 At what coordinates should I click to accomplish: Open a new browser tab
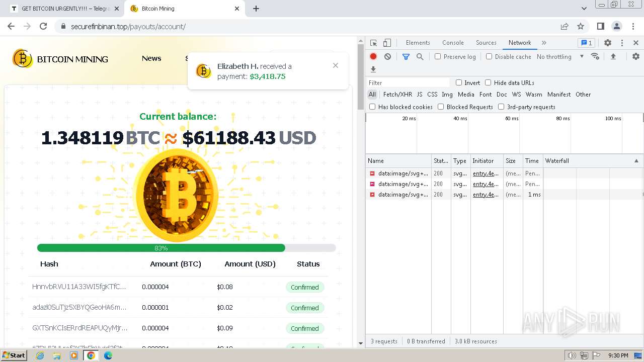256,9
